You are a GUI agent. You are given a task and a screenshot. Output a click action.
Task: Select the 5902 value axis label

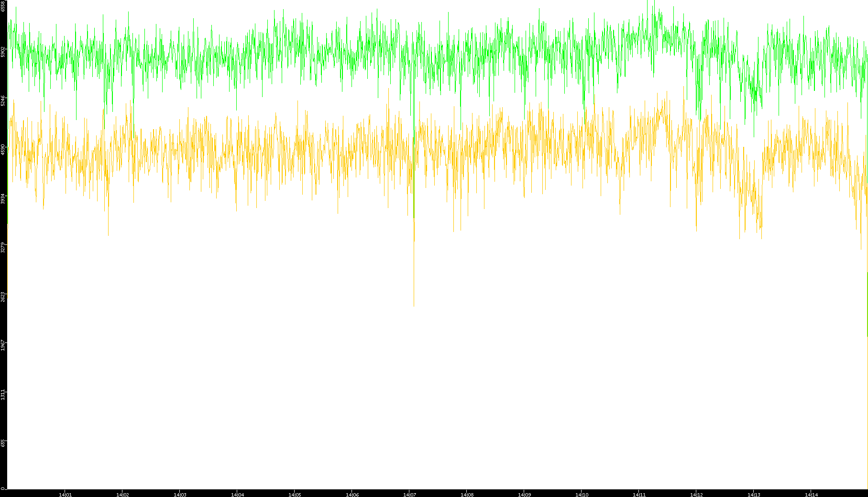3,52
